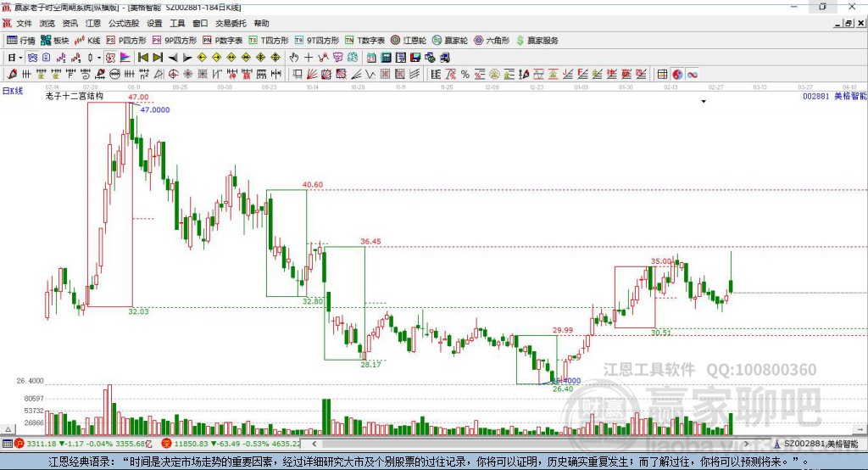Image resolution: width=868 pixels, height=470 pixels.
Task: Open the T数字表 tool
Action: [x=364, y=41]
